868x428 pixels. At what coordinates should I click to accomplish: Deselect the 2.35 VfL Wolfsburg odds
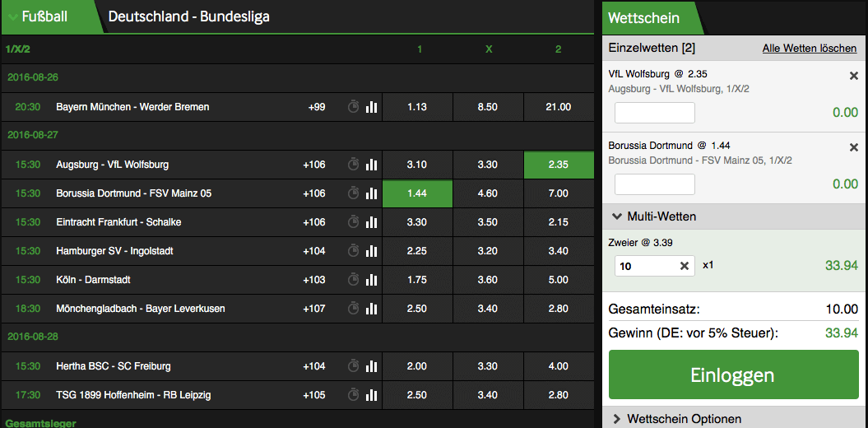[559, 165]
